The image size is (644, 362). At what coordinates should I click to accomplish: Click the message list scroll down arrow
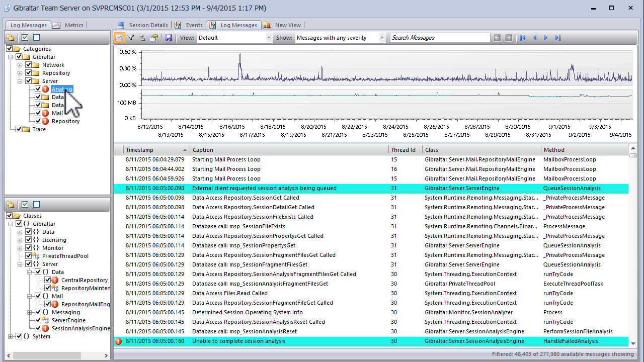tap(633, 343)
